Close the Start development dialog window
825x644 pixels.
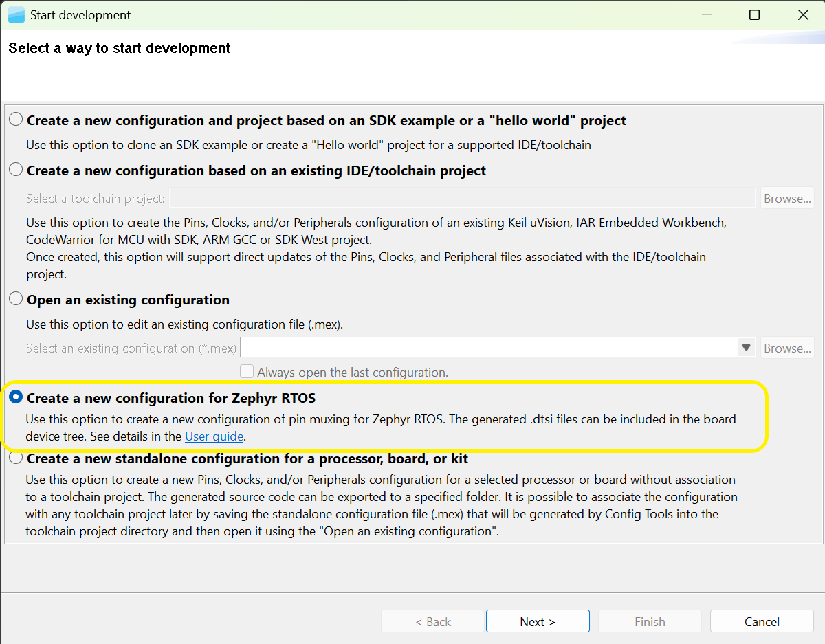pyautogui.click(x=802, y=14)
